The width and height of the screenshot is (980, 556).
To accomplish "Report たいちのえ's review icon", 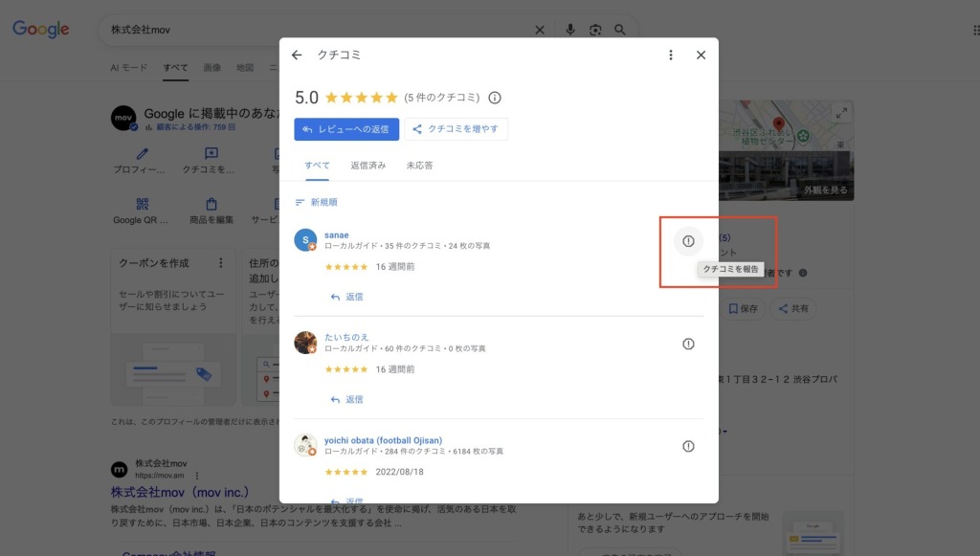I will pyautogui.click(x=688, y=345).
